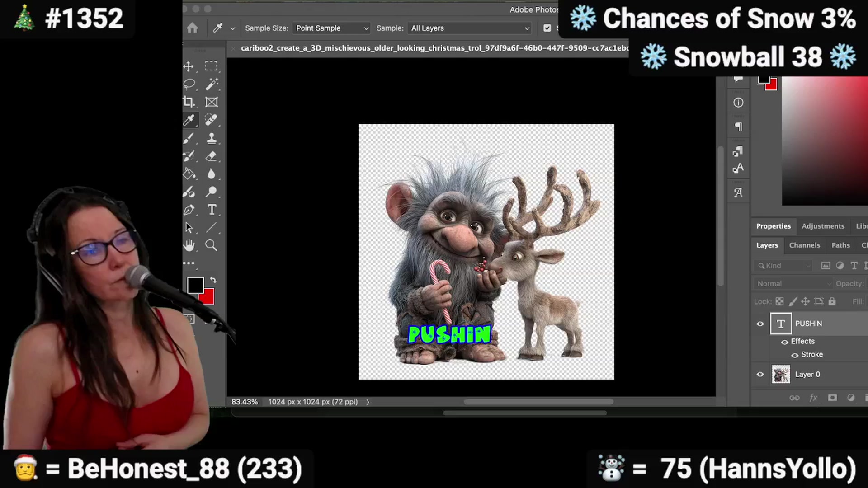Select the cariboo2 document tab
Screen dimensions: 868x488
(x=434, y=48)
